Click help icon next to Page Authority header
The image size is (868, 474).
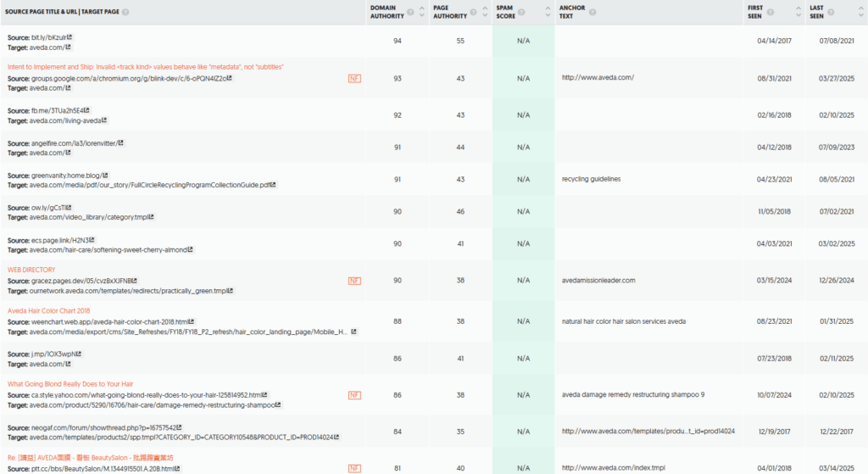473,12
